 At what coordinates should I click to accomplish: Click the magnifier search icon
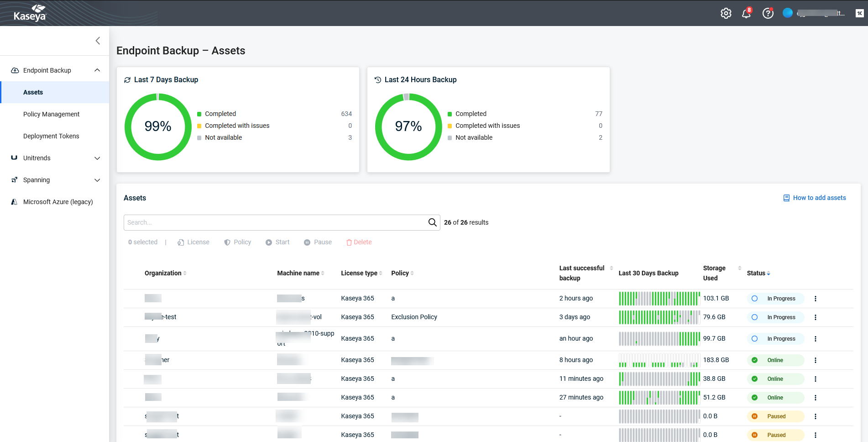pos(432,222)
